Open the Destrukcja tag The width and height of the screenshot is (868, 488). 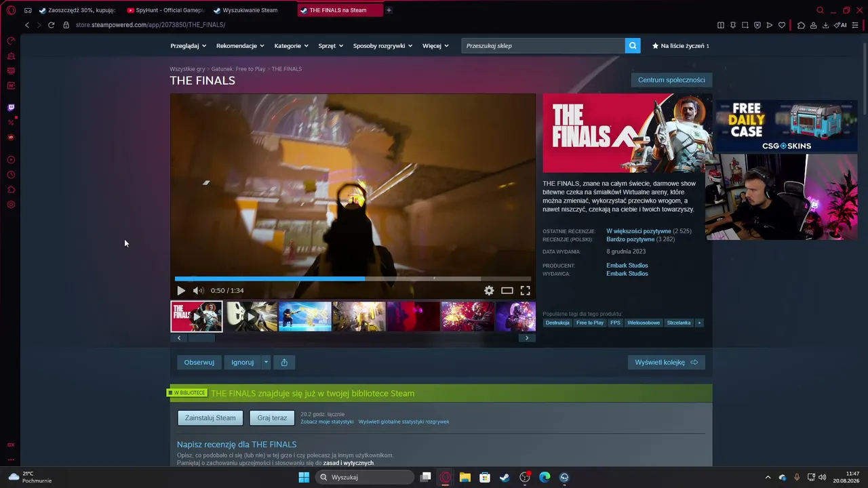point(557,323)
